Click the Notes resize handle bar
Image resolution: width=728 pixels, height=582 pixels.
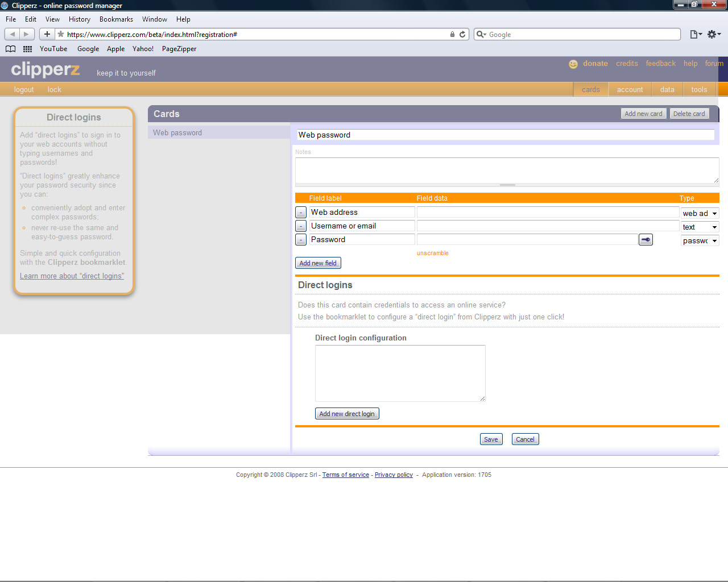point(507,185)
